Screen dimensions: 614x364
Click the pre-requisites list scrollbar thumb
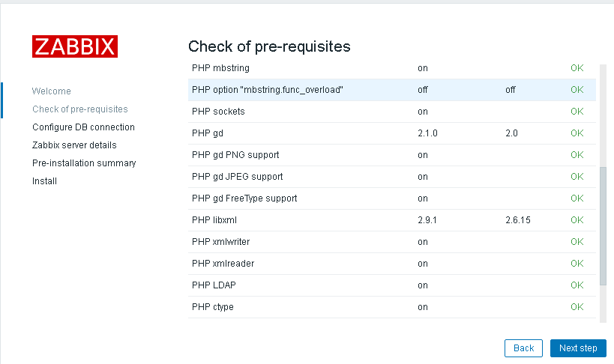pos(603,226)
